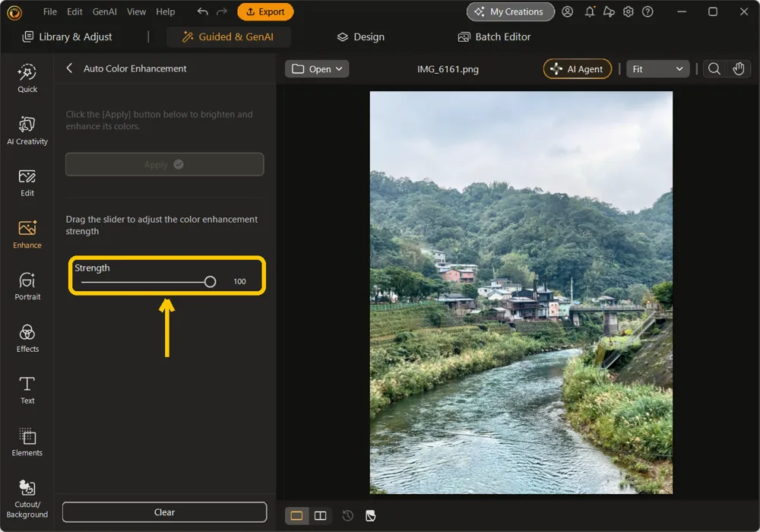Select the hand pan tool
This screenshot has height=532, width=760.
pos(738,69)
